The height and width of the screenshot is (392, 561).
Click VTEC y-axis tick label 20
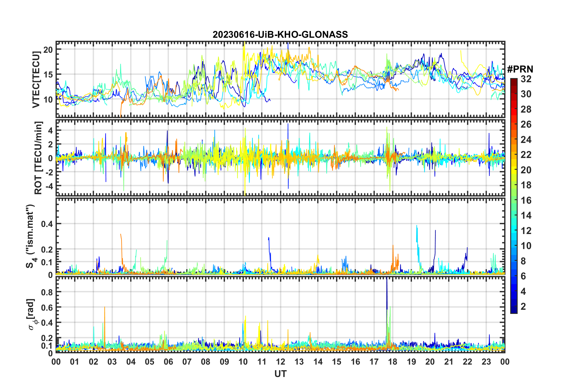coord(48,50)
